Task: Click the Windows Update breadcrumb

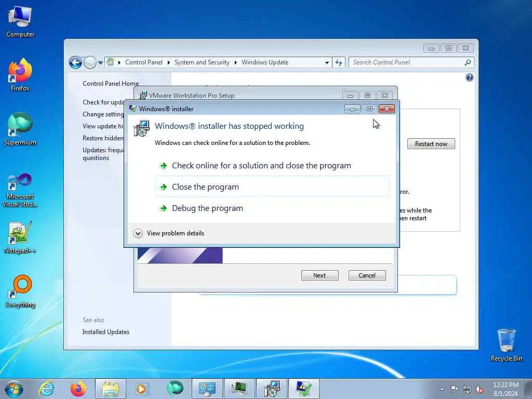Action: tap(265, 62)
